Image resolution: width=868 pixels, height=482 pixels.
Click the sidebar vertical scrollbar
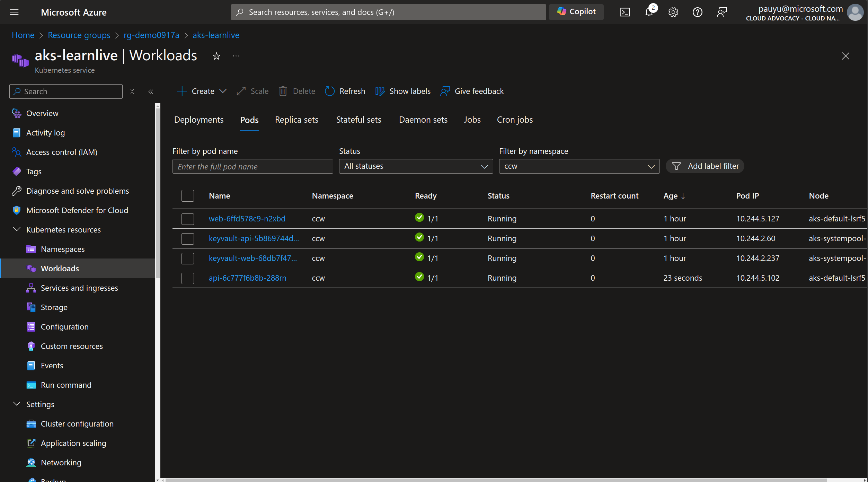point(158,193)
